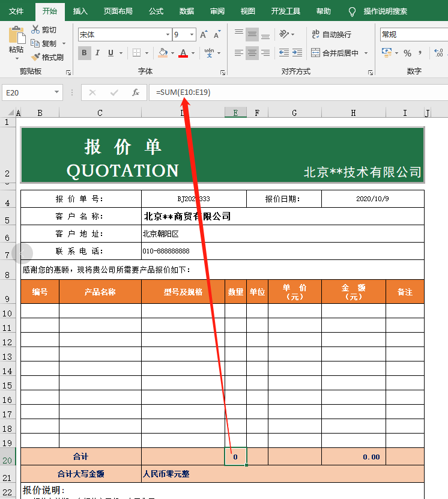This screenshot has height=499, width=448.
Task: Toggle Underline formatting
Action: [x=110, y=53]
